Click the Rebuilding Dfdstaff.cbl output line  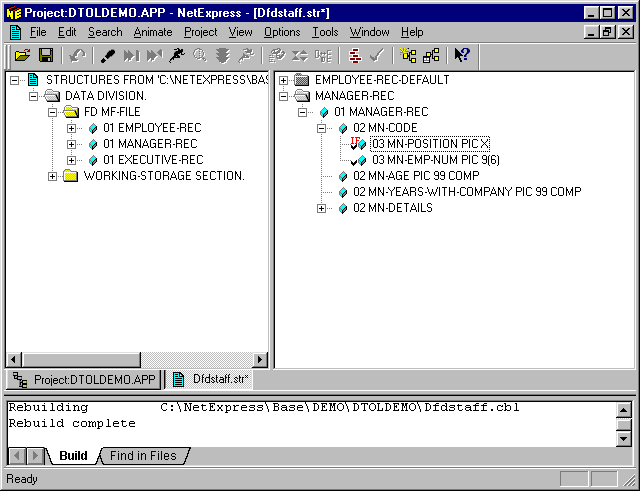(264, 407)
